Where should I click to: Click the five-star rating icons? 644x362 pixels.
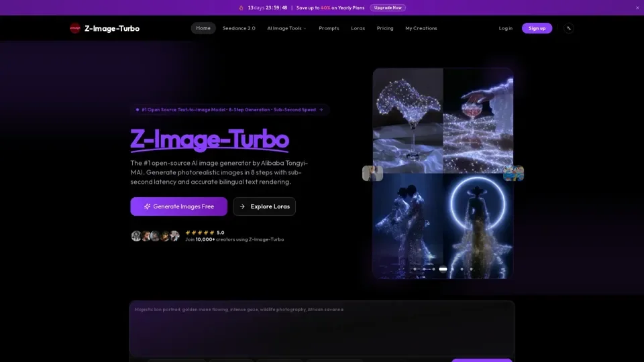200,233
